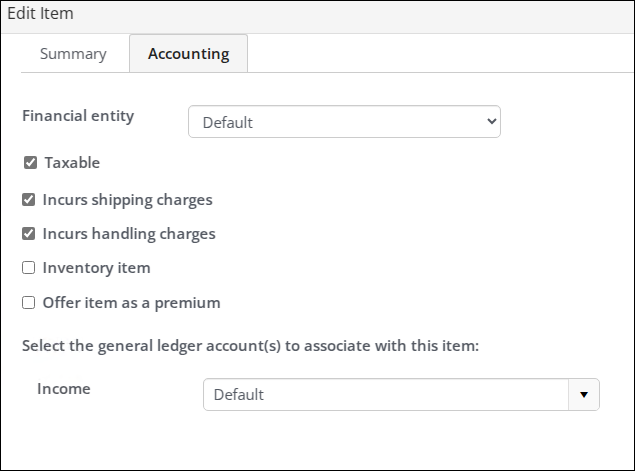Click the Taxable text label
The height and width of the screenshot is (471, 635).
tap(72, 162)
